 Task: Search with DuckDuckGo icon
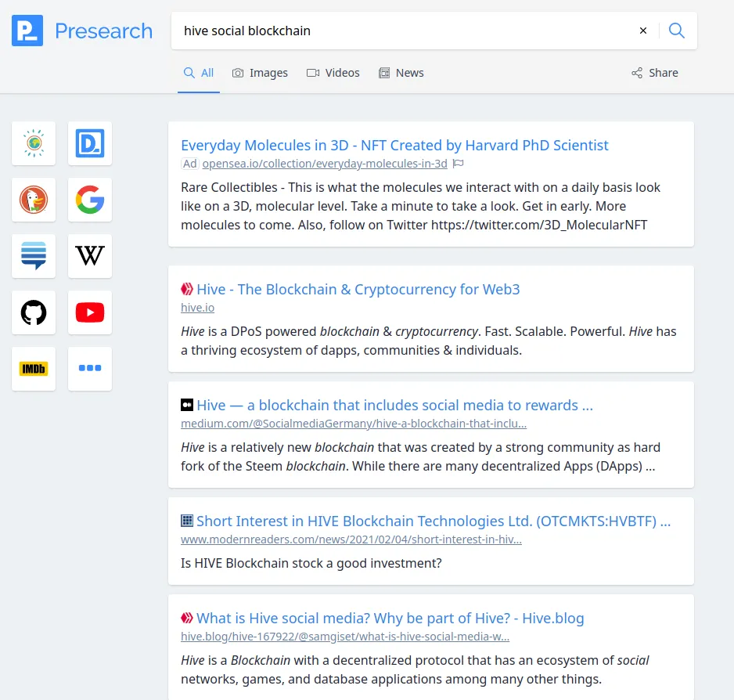point(34,200)
